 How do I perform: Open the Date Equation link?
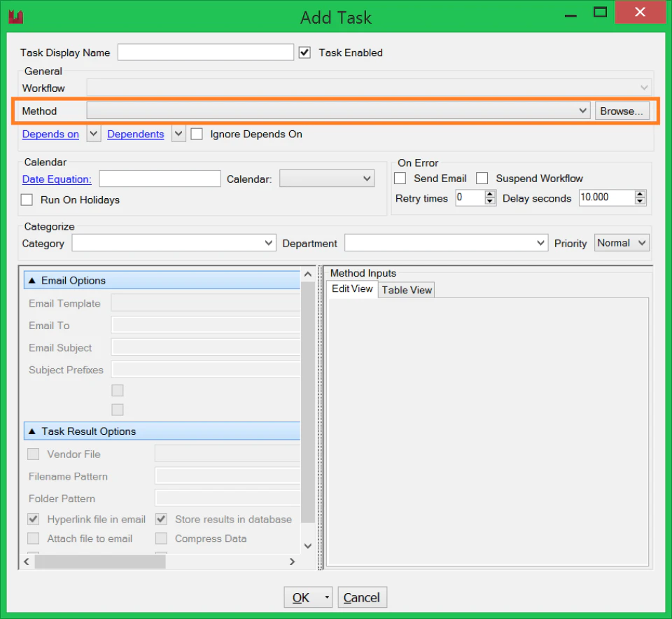57,179
